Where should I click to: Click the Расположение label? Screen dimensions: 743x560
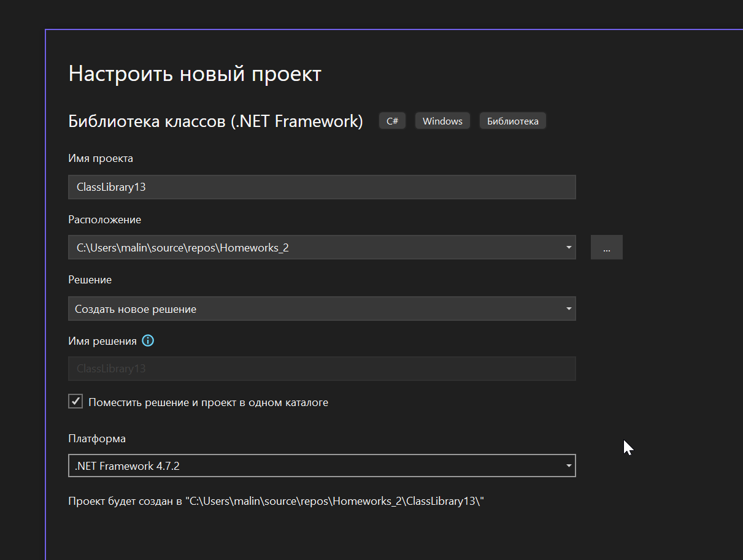tap(104, 219)
